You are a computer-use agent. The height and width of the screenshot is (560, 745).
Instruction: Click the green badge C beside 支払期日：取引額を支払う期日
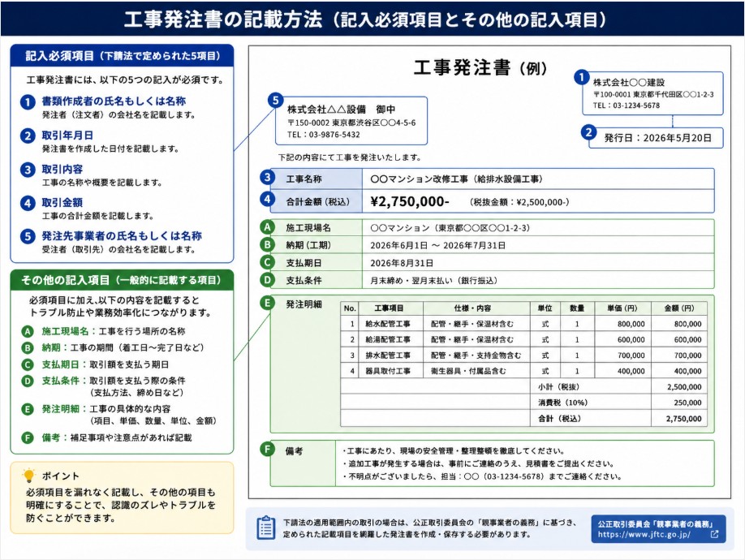tap(28, 364)
